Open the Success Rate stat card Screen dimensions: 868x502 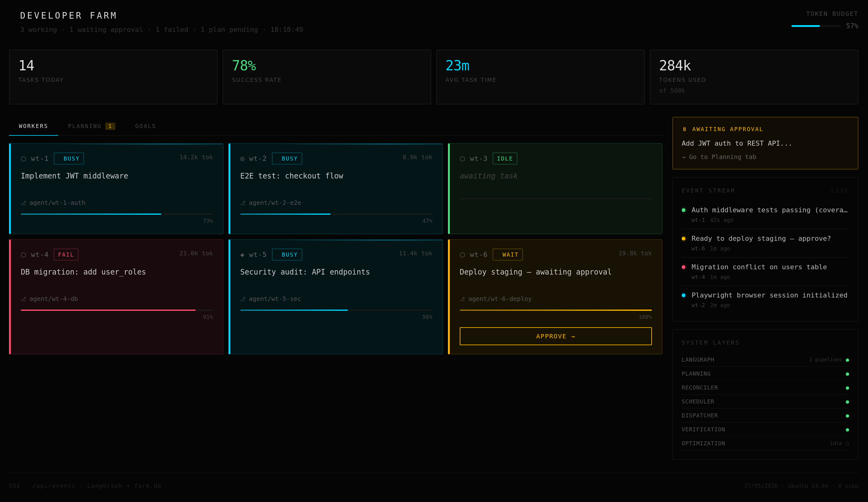(327, 77)
